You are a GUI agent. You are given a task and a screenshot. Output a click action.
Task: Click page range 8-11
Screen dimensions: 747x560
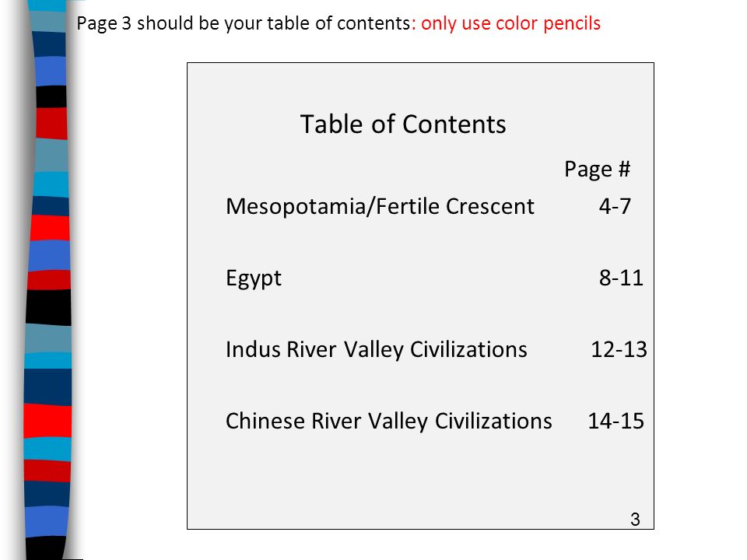[x=621, y=278]
